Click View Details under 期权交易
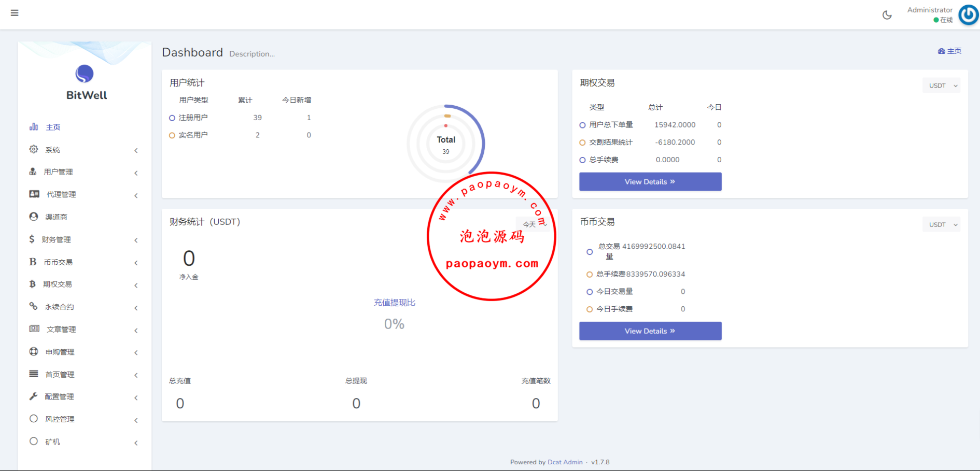The height and width of the screenshot is (471, 980). pyautogui.click(x=650, y=182)
